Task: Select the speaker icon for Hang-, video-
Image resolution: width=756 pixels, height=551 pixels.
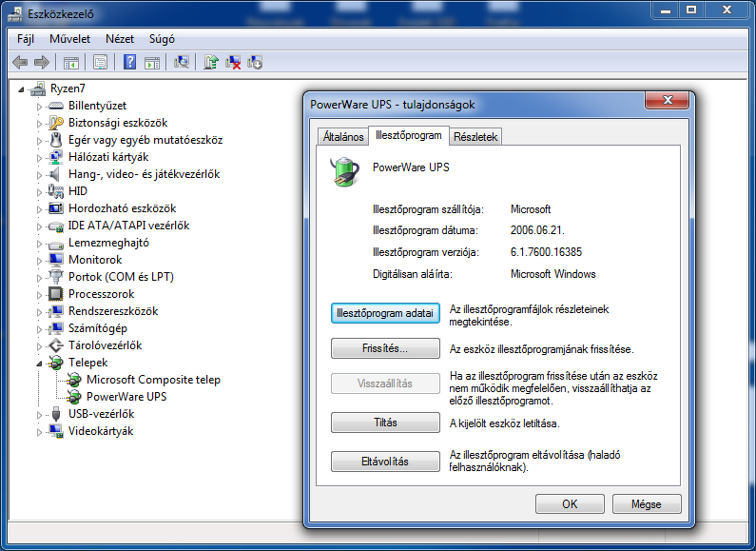Action: pos(54,174)
